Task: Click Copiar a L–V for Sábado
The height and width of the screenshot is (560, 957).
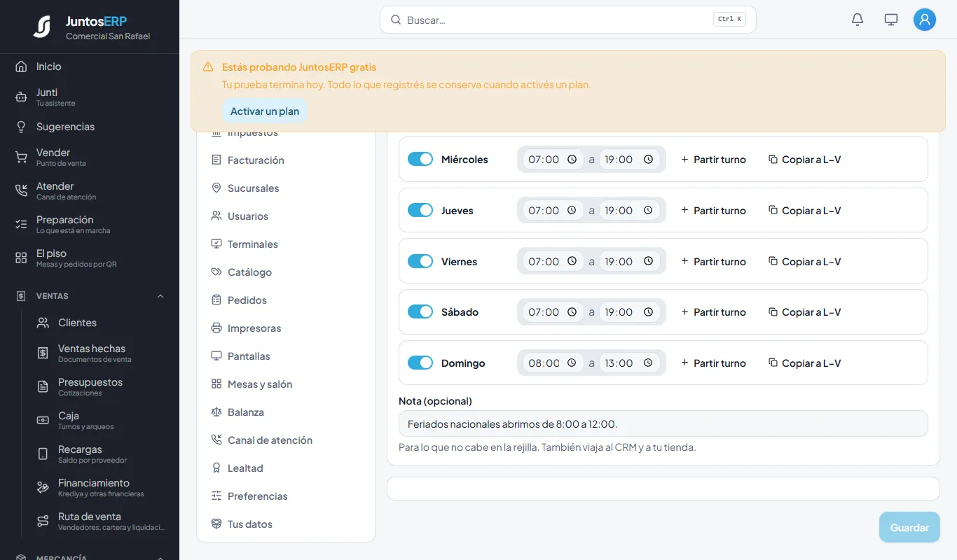Action: (x=804, y=312)
